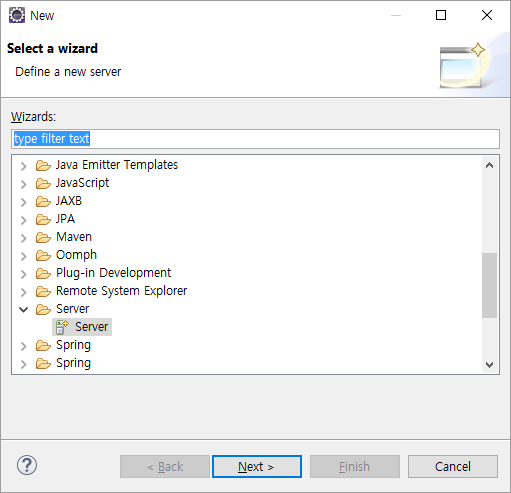Click the Maven folder icon
The height and width of the screenshot is (493, 511).
click(x=43, y=237)
